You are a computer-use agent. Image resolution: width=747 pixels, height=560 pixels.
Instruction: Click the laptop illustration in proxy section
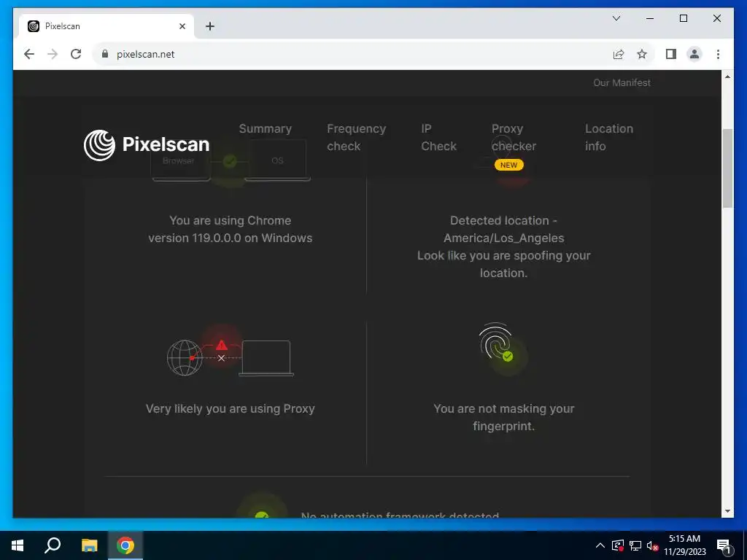click(266, 359)
